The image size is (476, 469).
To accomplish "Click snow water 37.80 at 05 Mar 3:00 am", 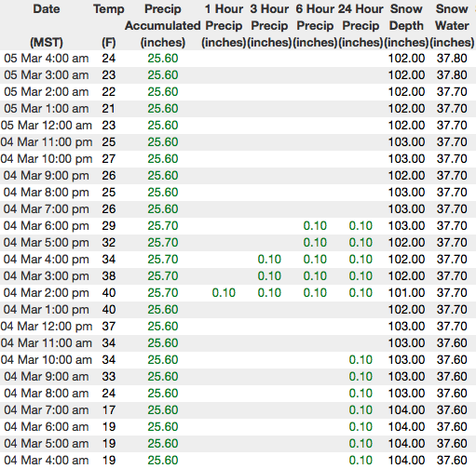I will click(x=452, y=75).
